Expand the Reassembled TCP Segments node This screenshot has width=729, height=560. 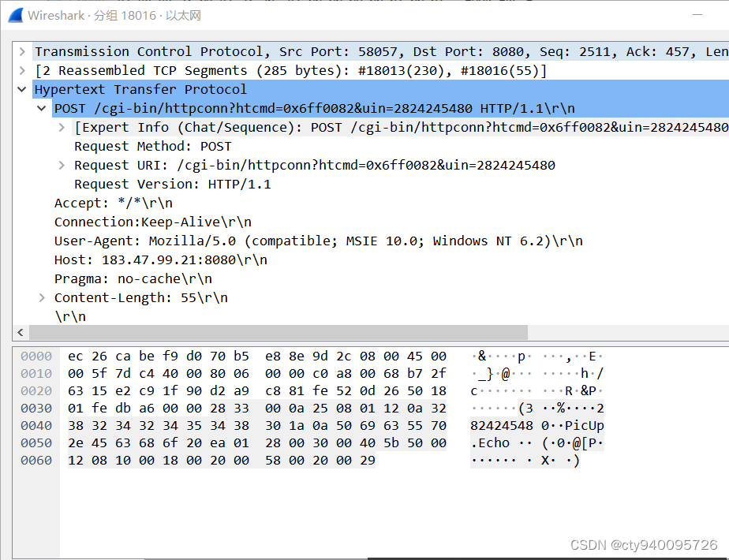[x=22, y=71]
